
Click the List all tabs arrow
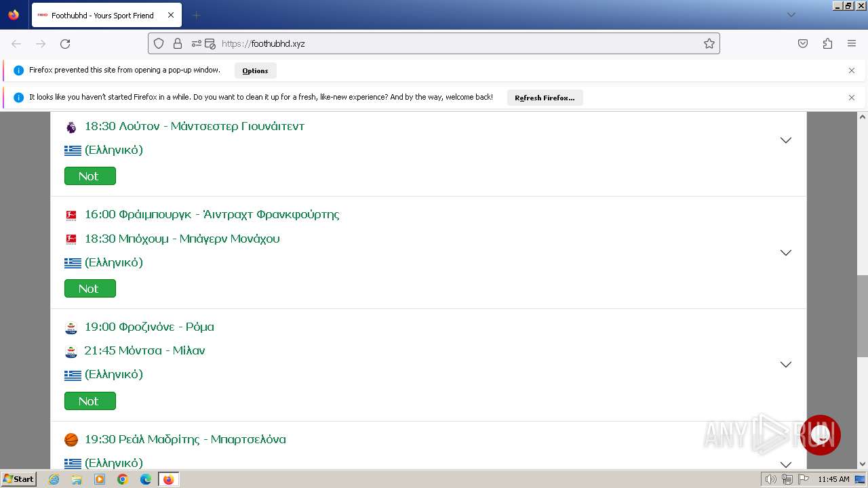pos(791,15)
